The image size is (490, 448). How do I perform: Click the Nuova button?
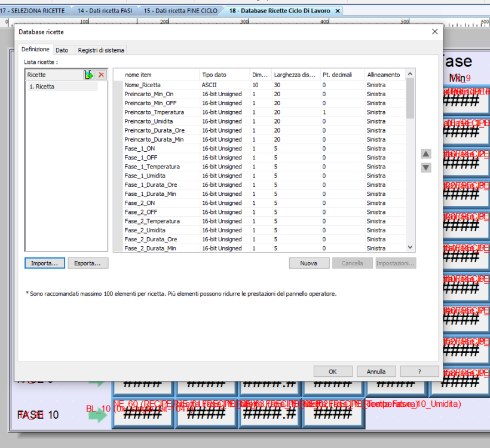(x=309, y=263)
